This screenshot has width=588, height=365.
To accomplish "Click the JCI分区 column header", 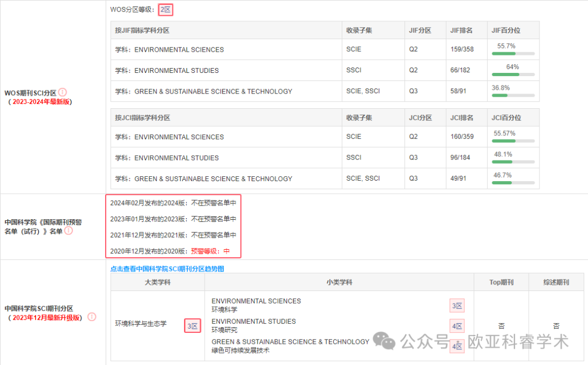I will pos(425,117).
